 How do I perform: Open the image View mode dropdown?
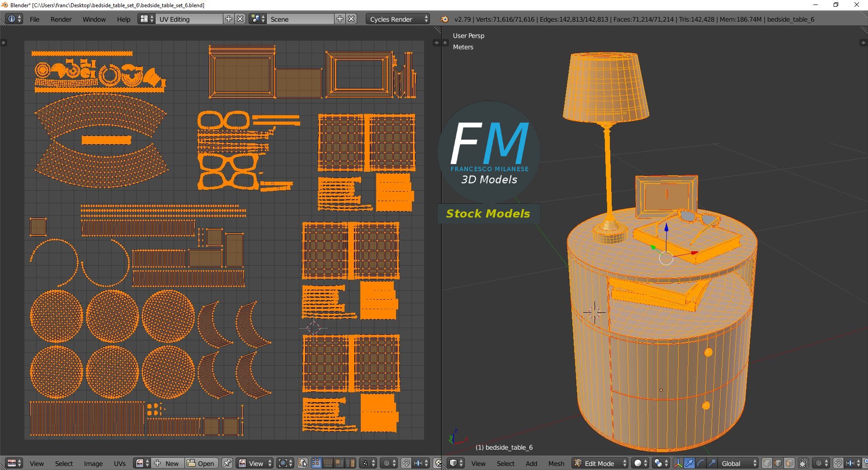255,463
